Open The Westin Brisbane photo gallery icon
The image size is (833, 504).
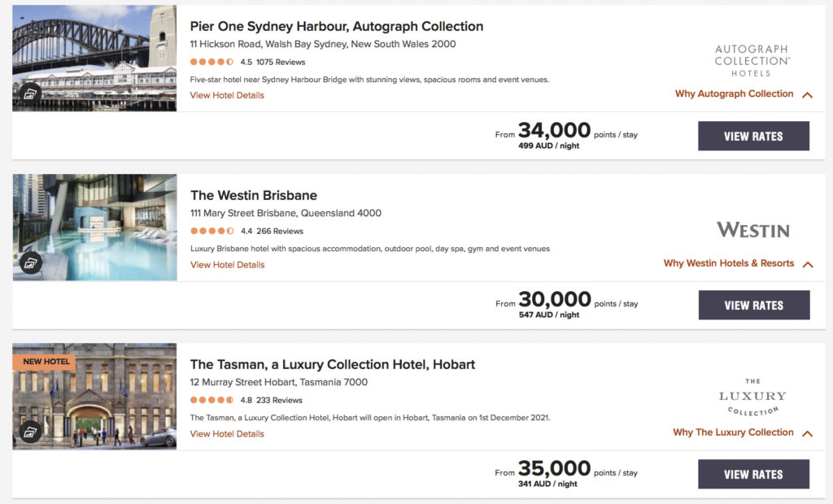tap(31, 262)
